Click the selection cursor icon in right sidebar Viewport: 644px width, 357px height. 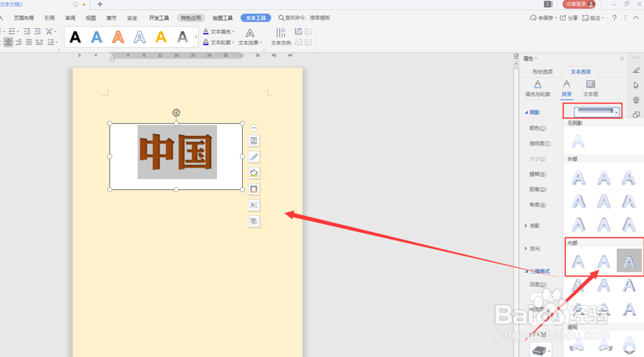[x=636, y=86]
